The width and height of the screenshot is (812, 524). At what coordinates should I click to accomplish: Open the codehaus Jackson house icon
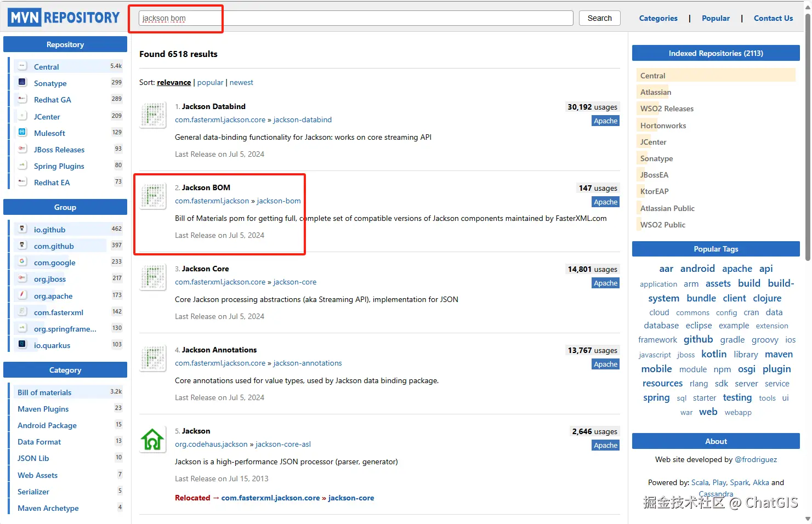coord(153,440)
